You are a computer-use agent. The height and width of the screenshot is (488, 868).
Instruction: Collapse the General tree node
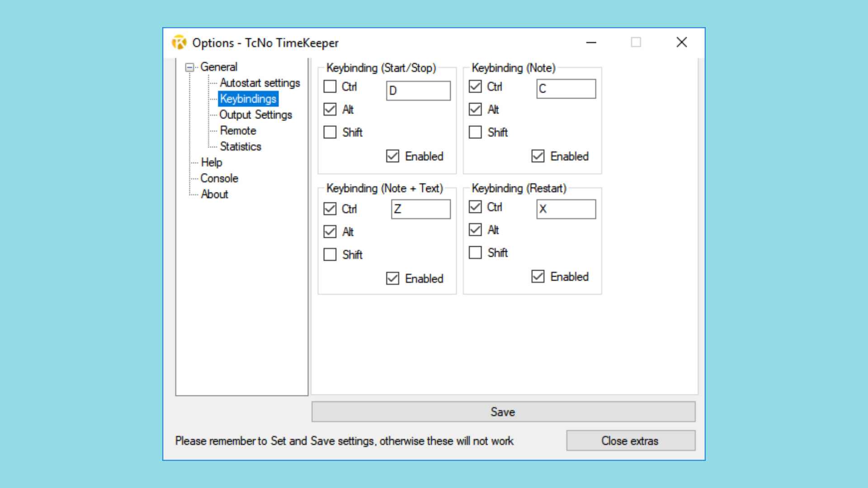[190, 67]
